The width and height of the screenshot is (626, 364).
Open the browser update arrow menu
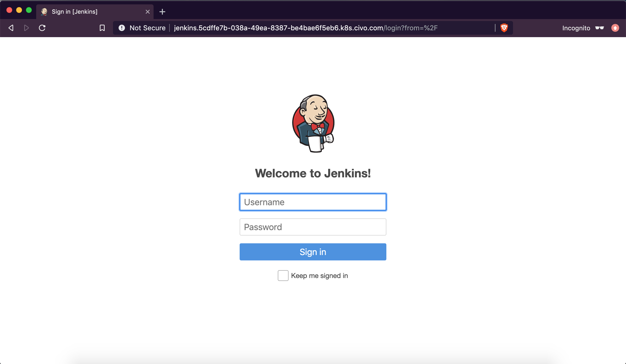[615, 28]
